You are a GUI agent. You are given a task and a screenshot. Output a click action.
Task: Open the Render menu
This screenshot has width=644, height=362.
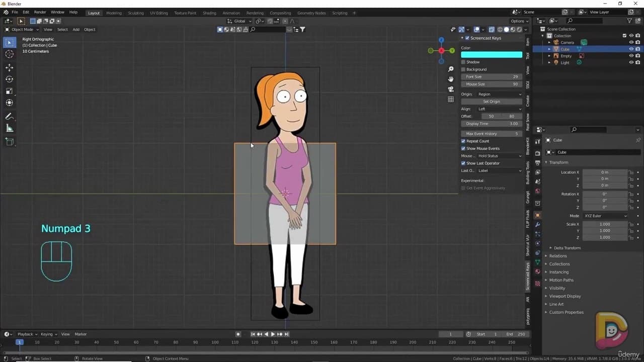[40, 12]
